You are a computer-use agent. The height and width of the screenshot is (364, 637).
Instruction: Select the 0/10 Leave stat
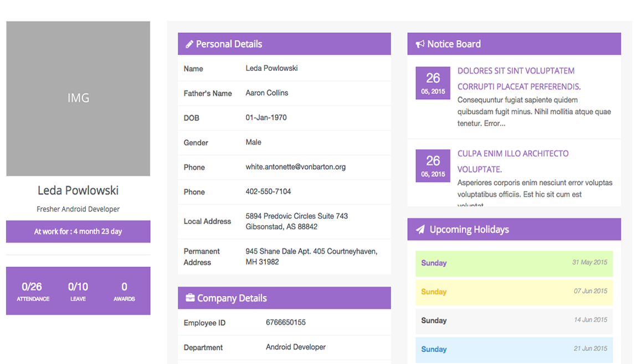tap(78, 291)
